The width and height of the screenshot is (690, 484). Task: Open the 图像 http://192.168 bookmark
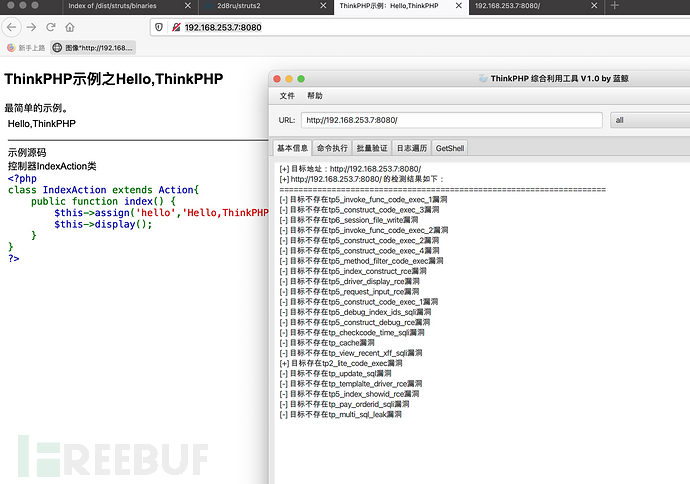93,48
